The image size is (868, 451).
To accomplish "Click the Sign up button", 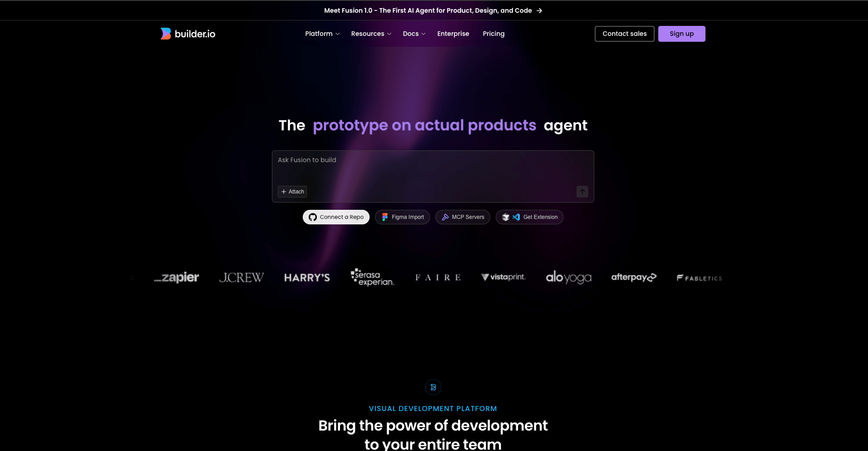I will [x=682, y=34].
